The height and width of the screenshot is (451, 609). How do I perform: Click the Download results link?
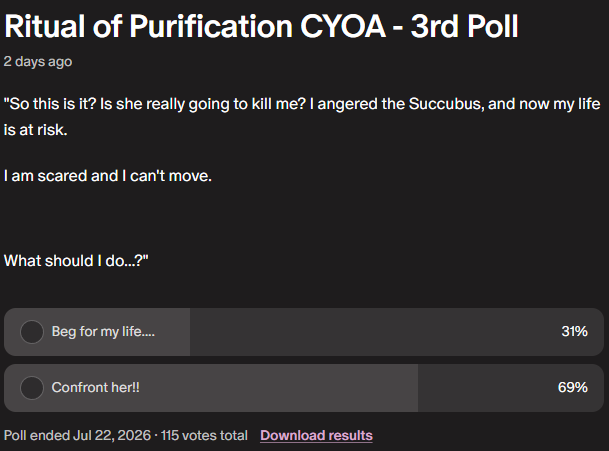(316, 435)
